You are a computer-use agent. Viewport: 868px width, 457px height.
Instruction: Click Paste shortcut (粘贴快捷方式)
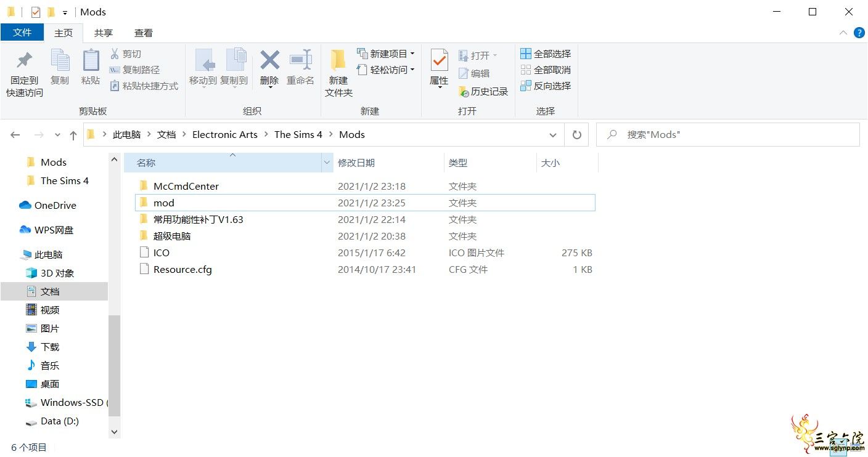[144, 86]
